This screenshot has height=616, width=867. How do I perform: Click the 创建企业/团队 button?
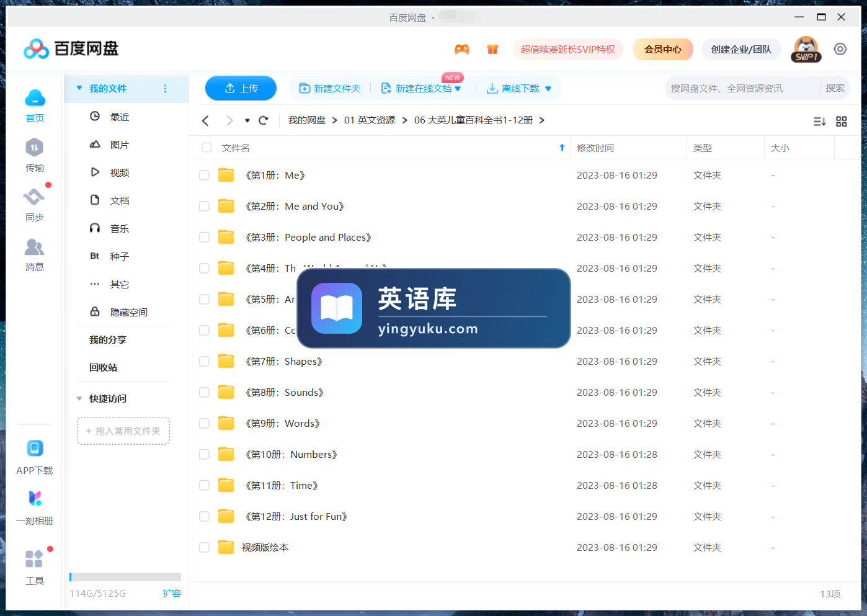pyautogui.click(x=741, y=49)
